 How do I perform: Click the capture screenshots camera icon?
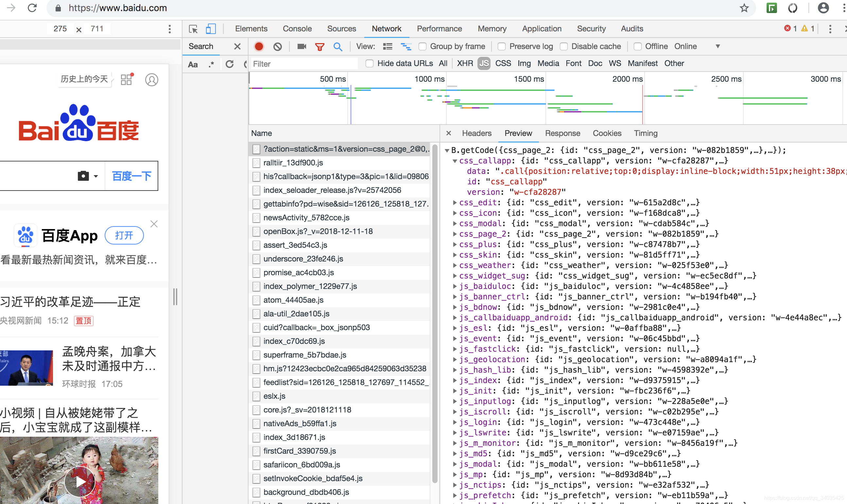(x=302, y=46)
